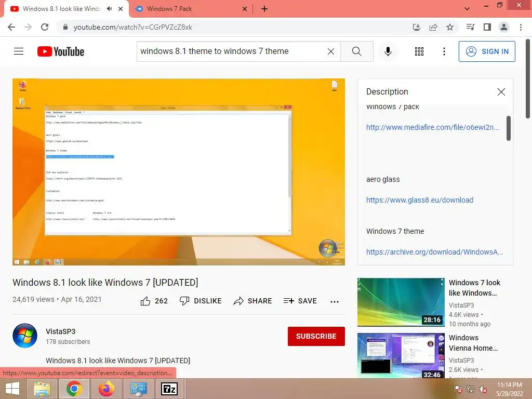
Task: Reload the YouTube page
Action: (x=45, y=27)
